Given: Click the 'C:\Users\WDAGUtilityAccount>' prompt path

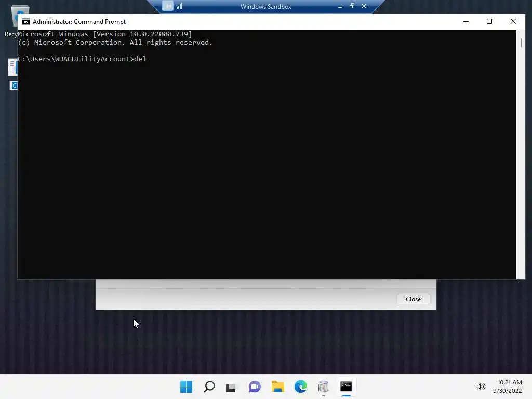Looking at the screenshot, I should tap(76, 59).
